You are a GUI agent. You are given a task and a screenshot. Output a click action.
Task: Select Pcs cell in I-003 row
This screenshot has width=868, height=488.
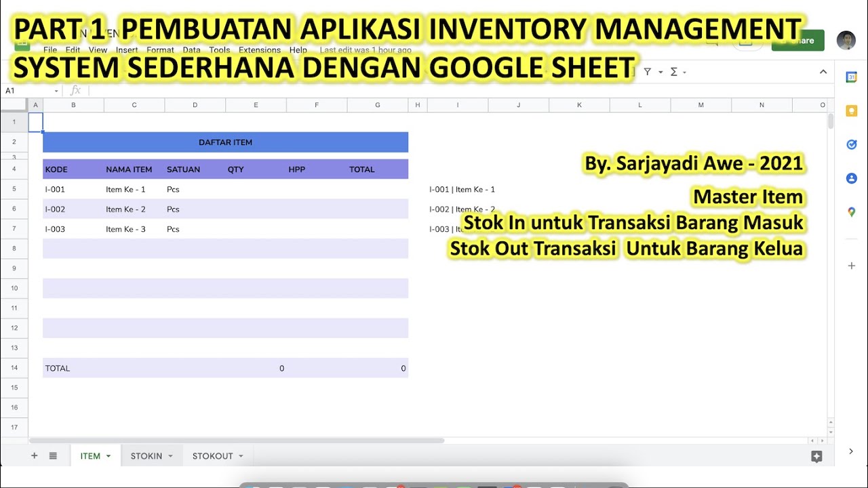click(195, 229)
